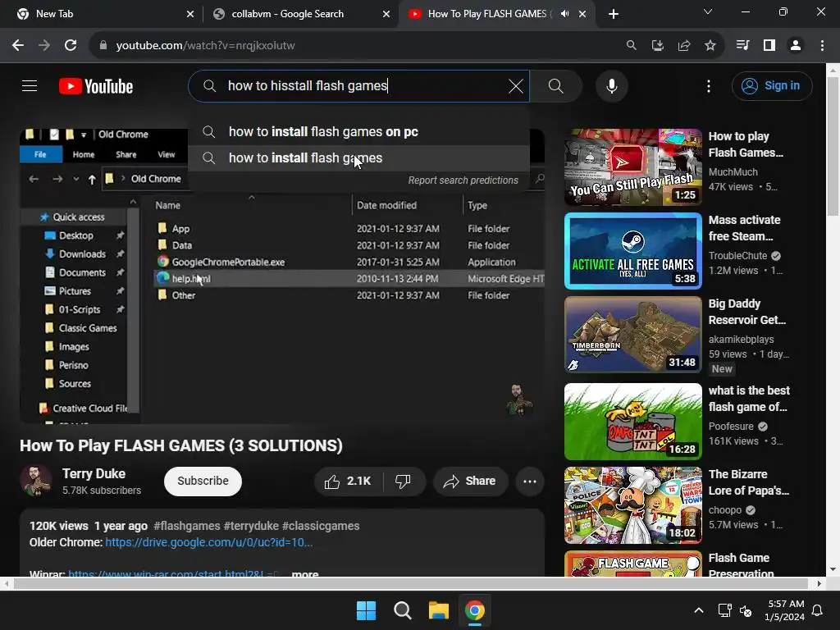Click install app icon in address bar
Screen dimensions: 840x630
tap(658, 46)
